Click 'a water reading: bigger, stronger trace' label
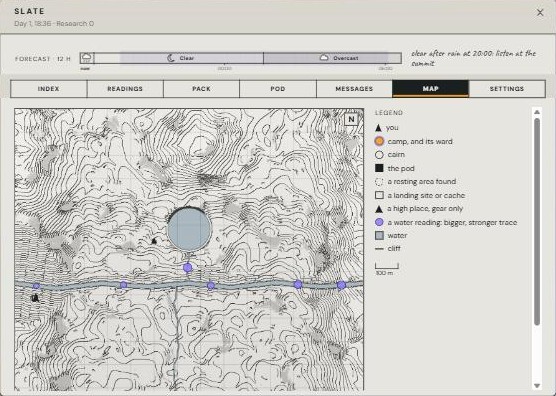Viewport: 556px width, 396px height. pyautogui.click(x=452, y=223)
